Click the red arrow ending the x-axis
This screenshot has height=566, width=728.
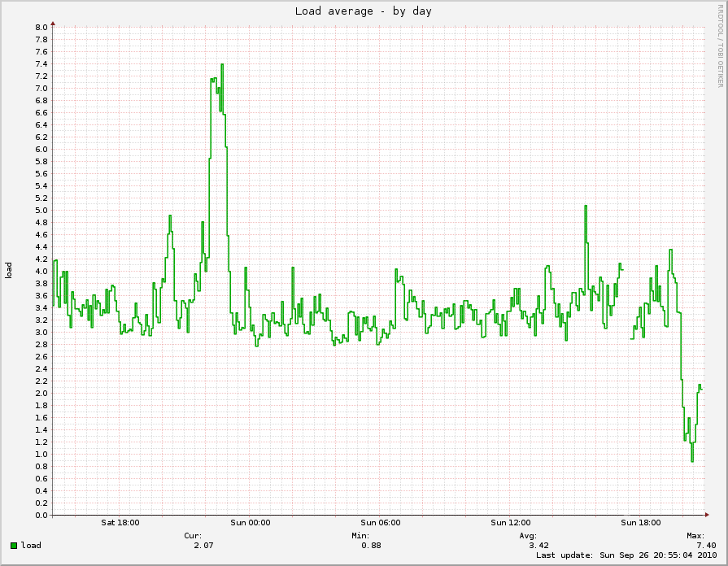point(707,515)
